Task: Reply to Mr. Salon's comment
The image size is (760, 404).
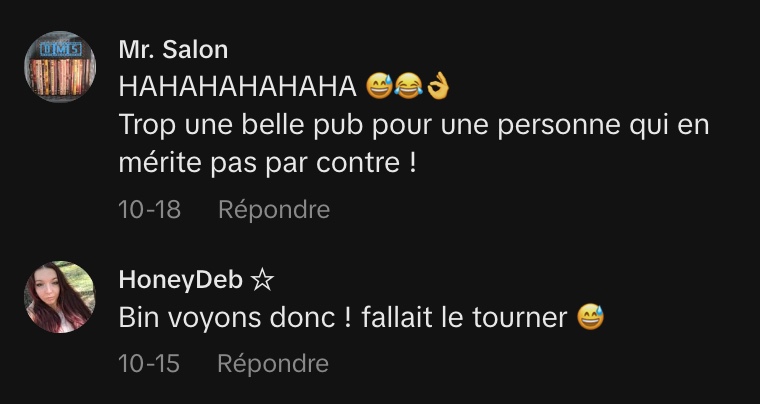Action: click(274, 210)
